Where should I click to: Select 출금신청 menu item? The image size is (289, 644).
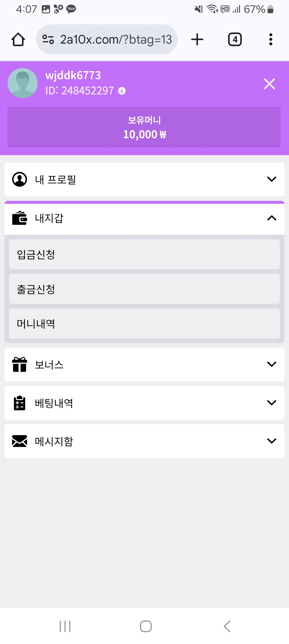pos(144,289)
